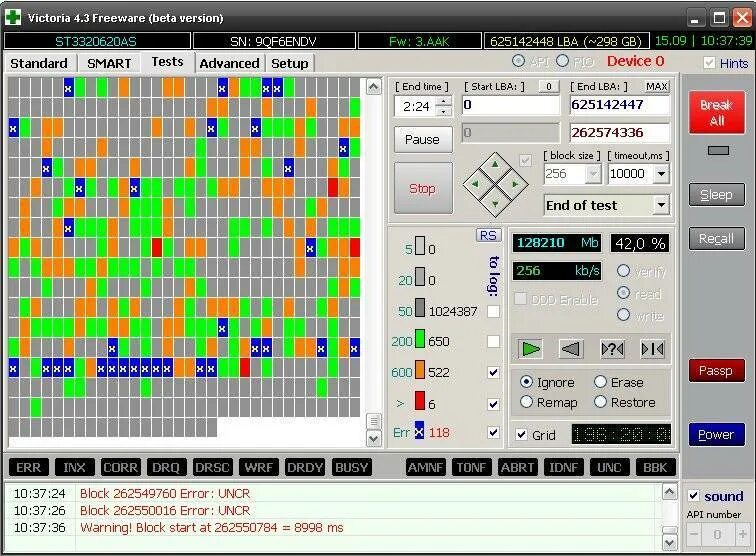The height and width of the screenshot is (556, 756).
Task: Click the reverse scan arrow button
Action: [571, 349]
